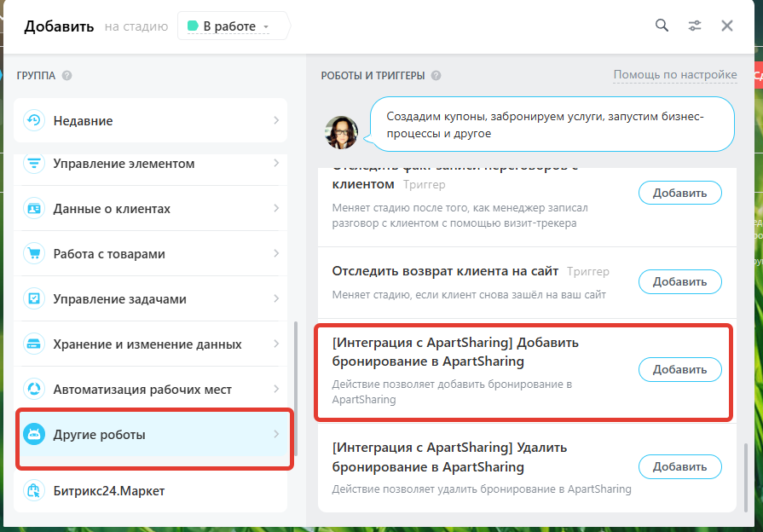Click description 'Действие позволяет добавить бронирование в ApartSharing'
The height and width of the screenshot is (532, 763).
[452, 392]
